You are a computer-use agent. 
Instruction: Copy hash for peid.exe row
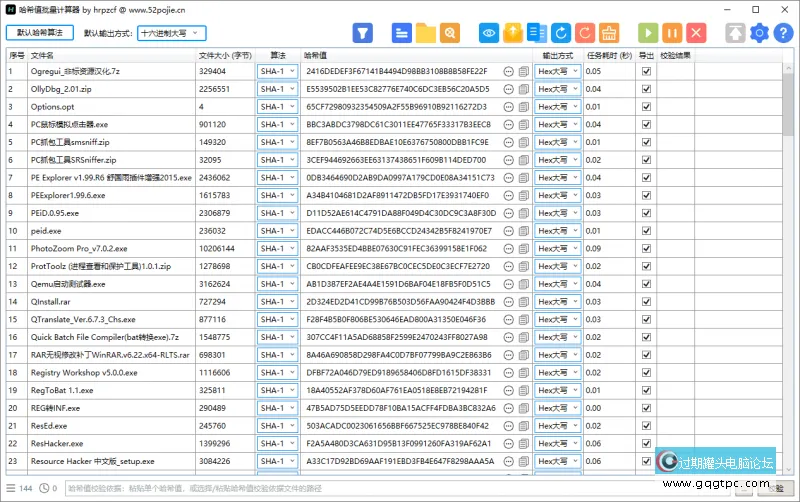(523, 231)
